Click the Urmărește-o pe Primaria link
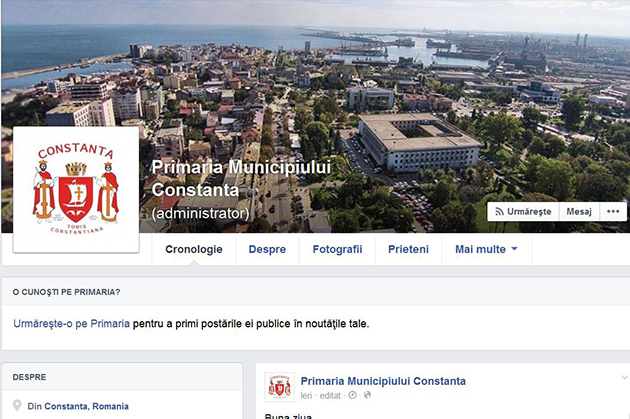 click(x=72, y=323)
